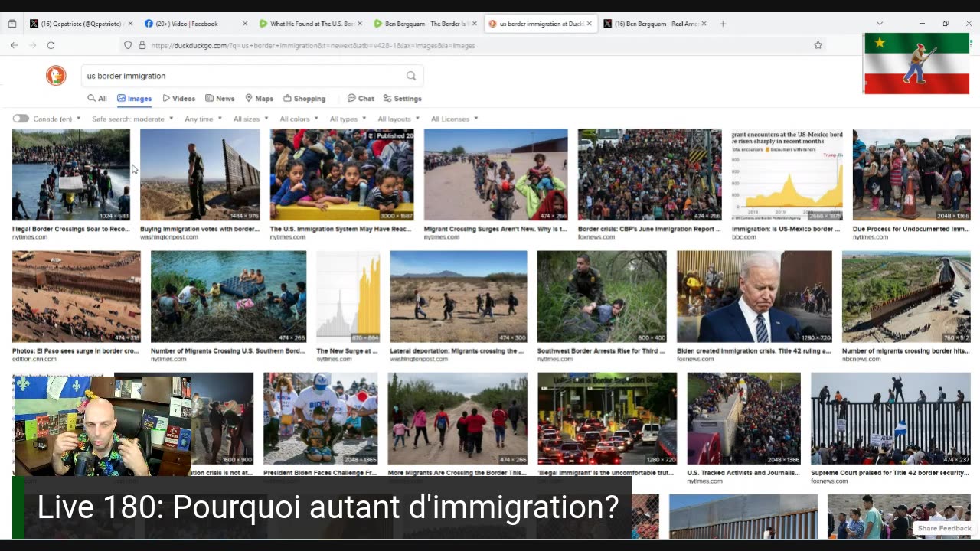Open the Biden 'Title 42 ruling' foxnews image
The width and height of the screenshot is (980, 551).
click(754, 296)
